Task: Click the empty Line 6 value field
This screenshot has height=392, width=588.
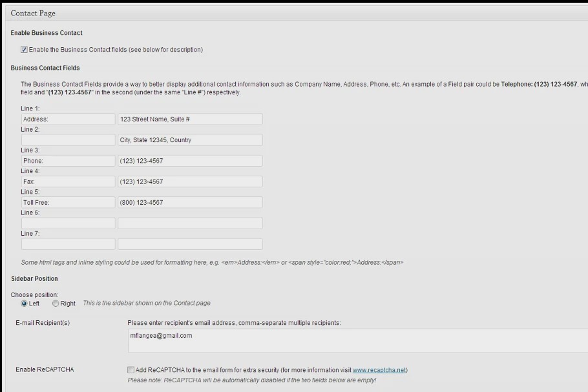Action: [190, 223]
